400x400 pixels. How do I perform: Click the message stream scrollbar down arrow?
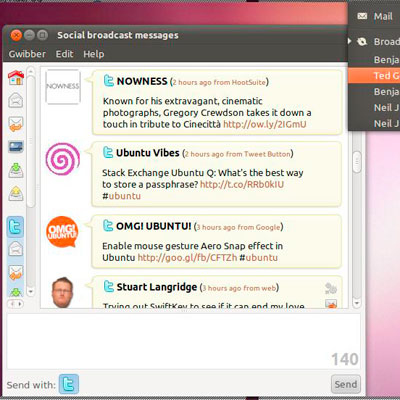357,303
